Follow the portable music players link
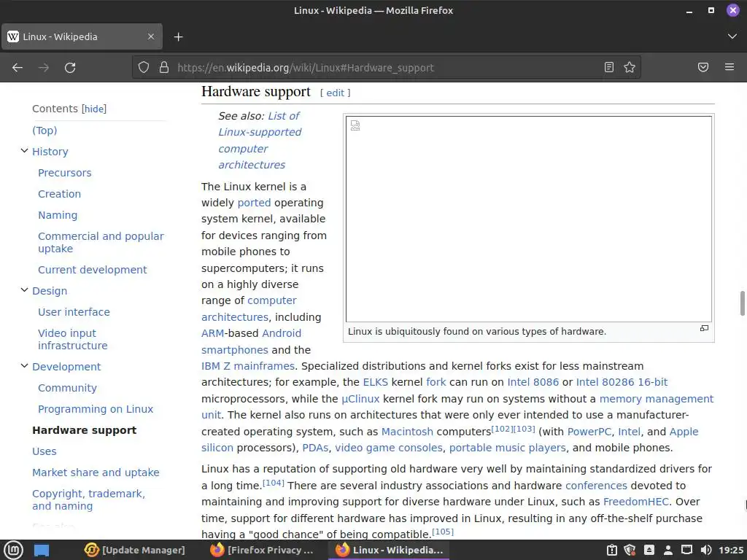Screen dimensions: 747x560 [508, 448]
